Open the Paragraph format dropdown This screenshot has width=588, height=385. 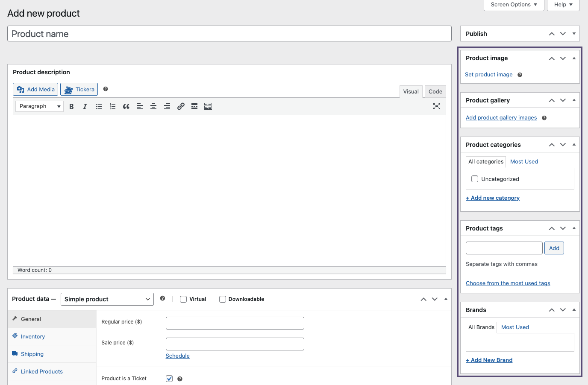39,106
